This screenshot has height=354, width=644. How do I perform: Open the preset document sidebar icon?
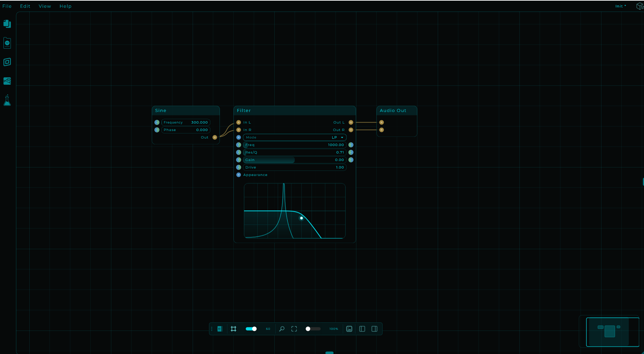(x=7, y=43)
